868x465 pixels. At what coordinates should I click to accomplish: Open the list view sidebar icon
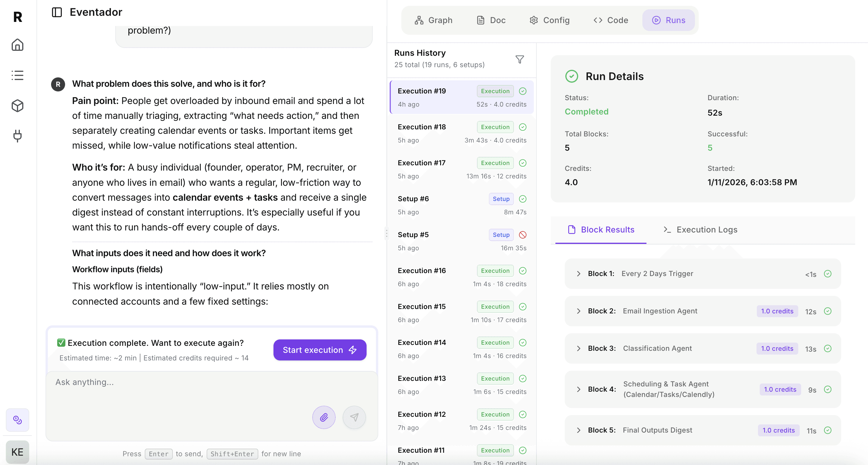[18, 75]
